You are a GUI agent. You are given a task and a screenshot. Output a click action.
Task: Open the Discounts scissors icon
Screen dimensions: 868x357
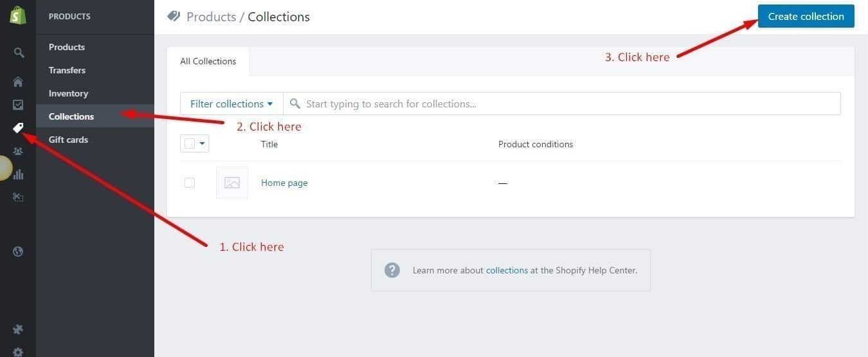coord(18,197)
